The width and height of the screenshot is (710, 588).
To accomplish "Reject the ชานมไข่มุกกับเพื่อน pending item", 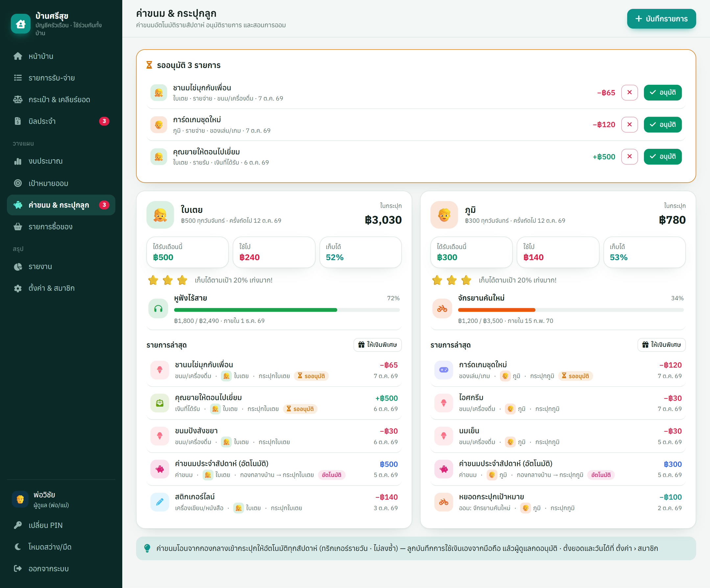I will [x=629, y=93].
